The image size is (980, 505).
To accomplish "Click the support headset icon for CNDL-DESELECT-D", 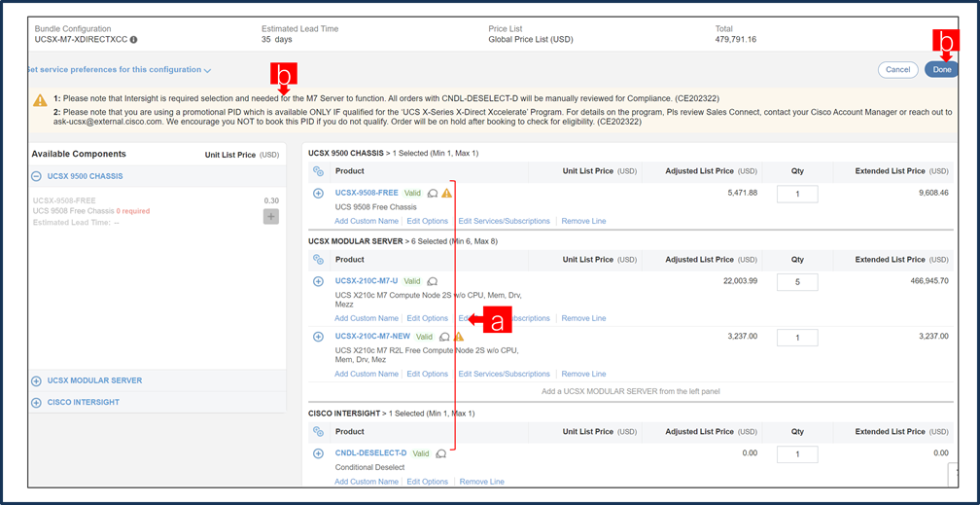I will 441,453.
